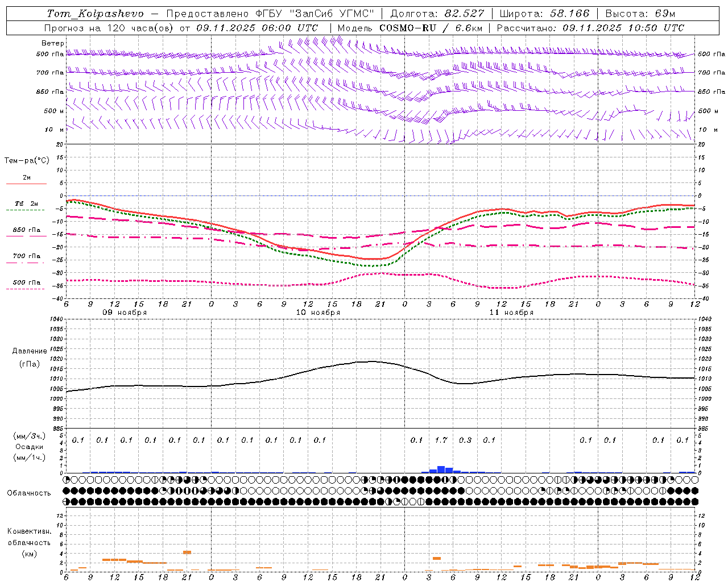This screenshot has height=582, width=728.
Task: Click the (мм/3ч.) unit label
Action: pyautogui.click(x=30, y=436)
